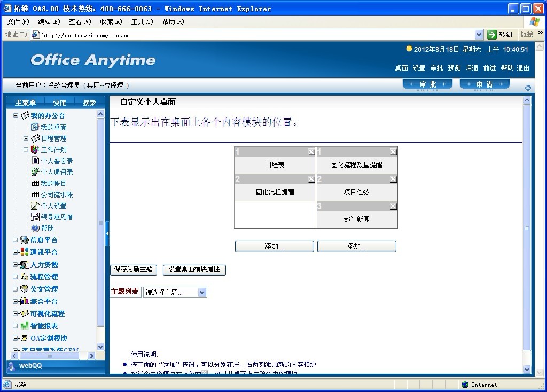Remove the 项目任务 module with X
This screenshot has height=392, width=547.
pos(393,179)
